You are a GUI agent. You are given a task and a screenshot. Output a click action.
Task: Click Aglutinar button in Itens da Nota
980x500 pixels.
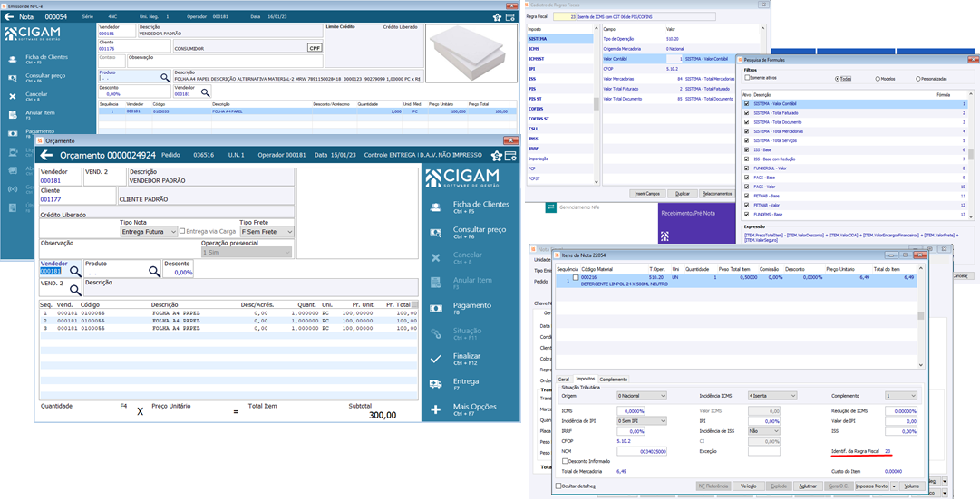(808, 486)
